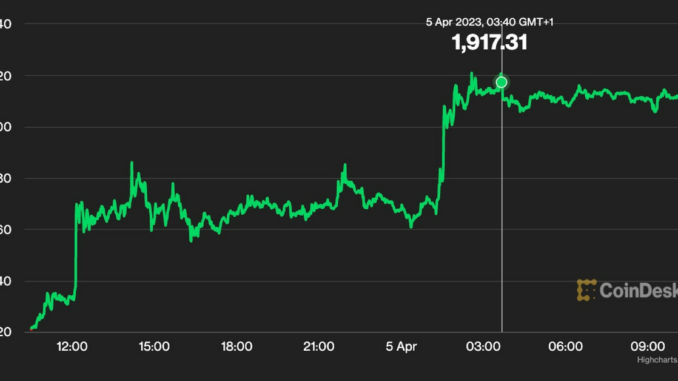Viewport: 678px width, 381px height.
Task: Click the price dip just after 5 Apr
Action: point(411,226)
